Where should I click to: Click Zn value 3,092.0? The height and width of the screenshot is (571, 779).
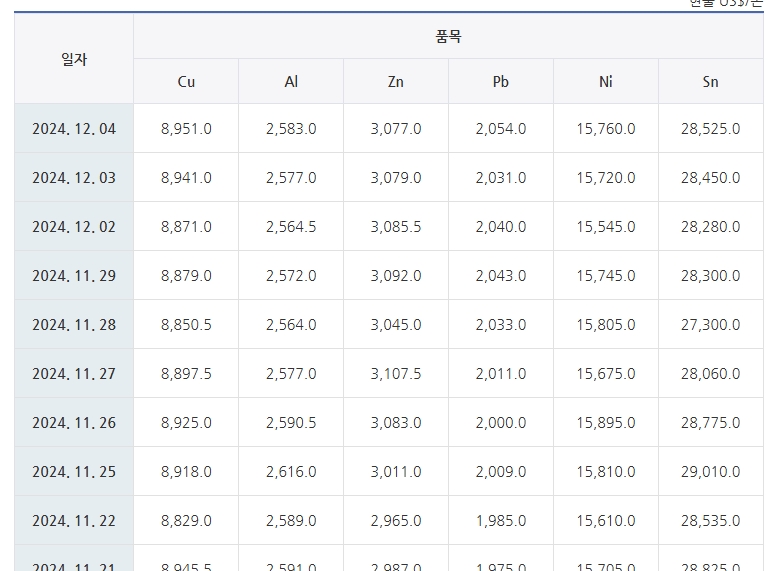pos(396,275)
